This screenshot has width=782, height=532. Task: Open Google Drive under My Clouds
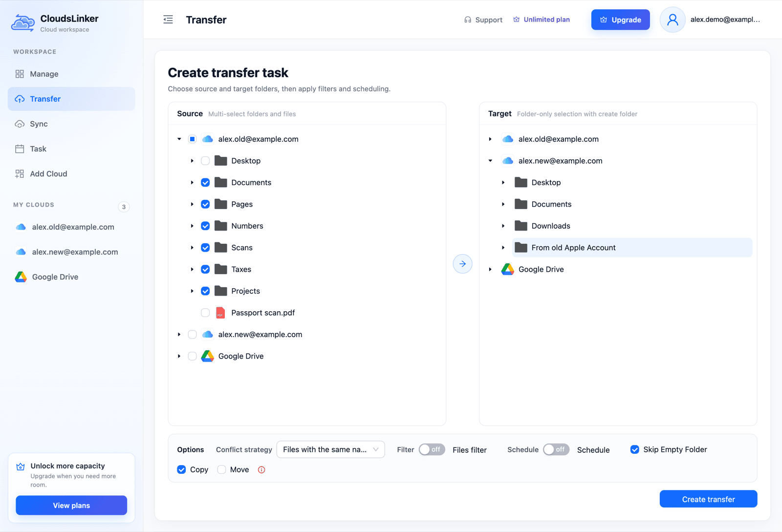[71, 277]
